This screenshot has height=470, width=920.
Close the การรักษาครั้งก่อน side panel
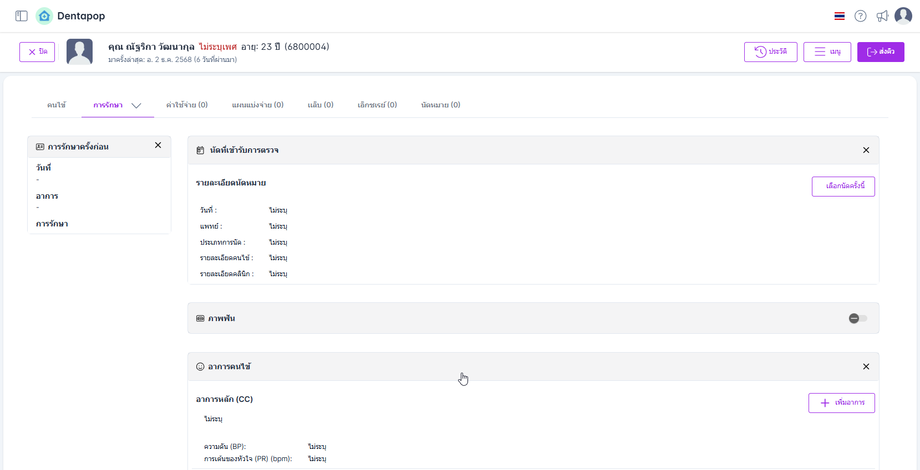[157, 146]
